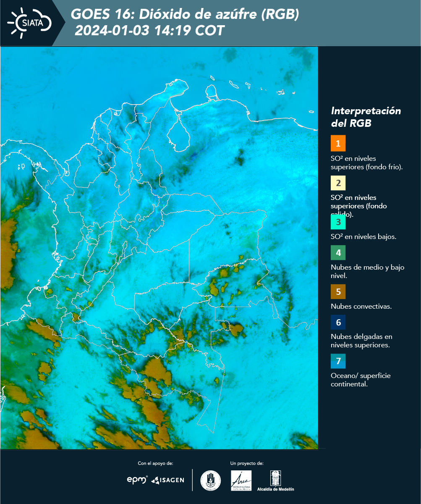Select the timestamp '2024-01-03 14:19 COT'
Viewport: 421px width, 504px height.
click(x=149, y=30)
